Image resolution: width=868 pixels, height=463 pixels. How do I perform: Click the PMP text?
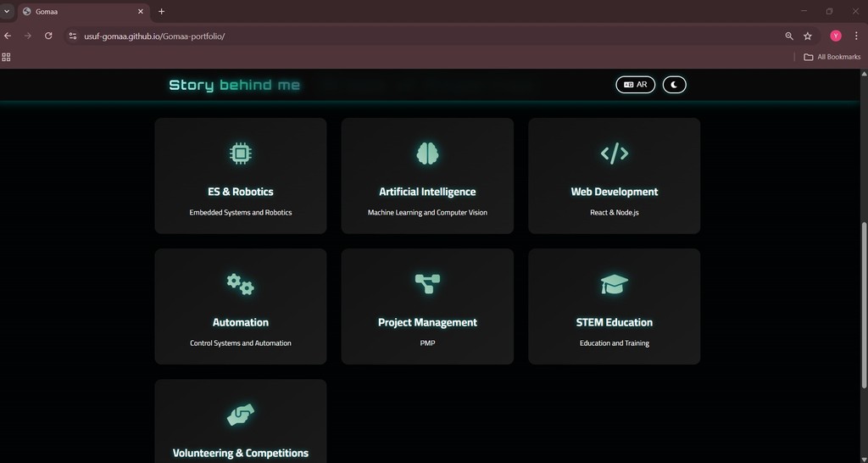(x=427, y=343)
